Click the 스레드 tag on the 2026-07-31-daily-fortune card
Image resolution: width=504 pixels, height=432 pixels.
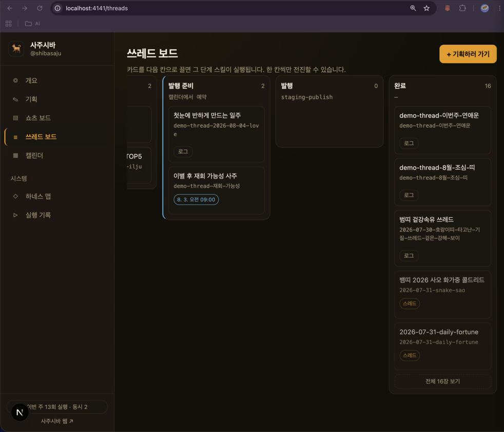pos(409,356)
